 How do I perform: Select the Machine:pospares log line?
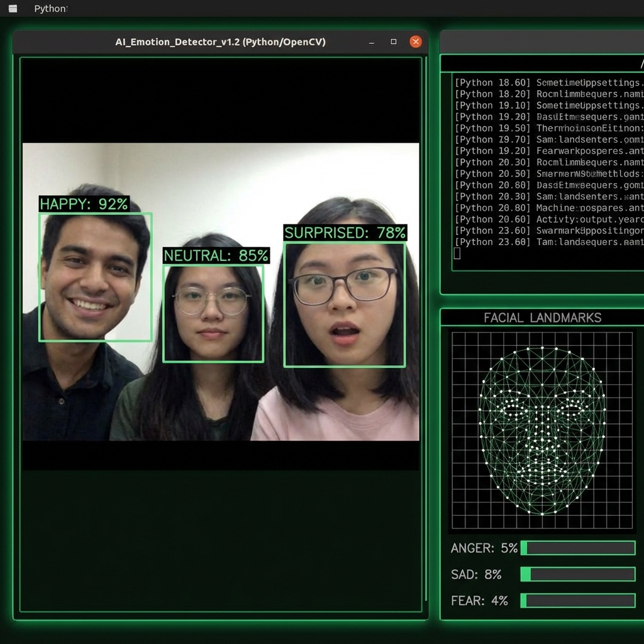tap(549, 208)
